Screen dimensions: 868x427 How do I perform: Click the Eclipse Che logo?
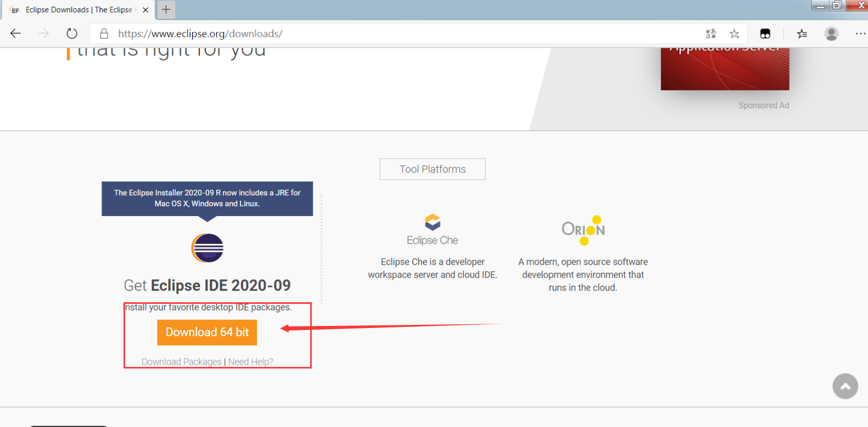pos(432,229)
